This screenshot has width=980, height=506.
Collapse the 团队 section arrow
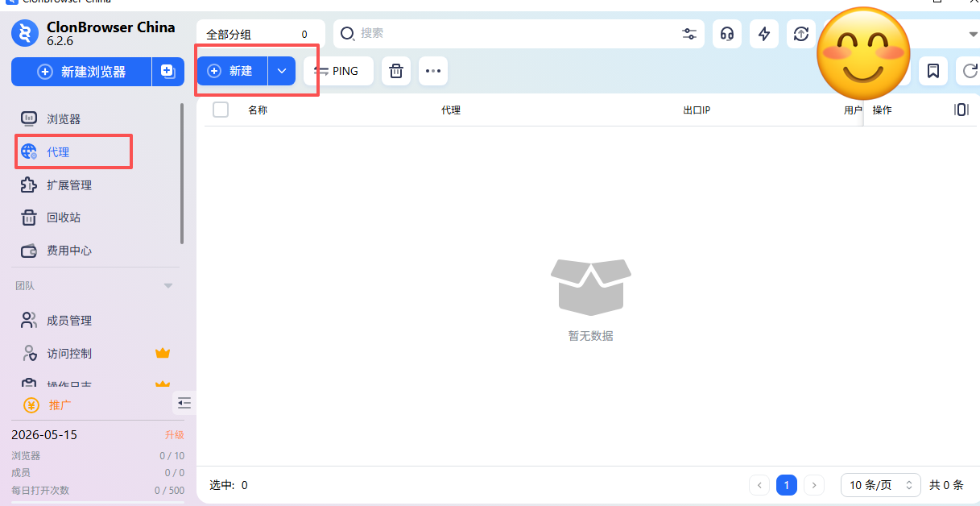coord(168,286)
